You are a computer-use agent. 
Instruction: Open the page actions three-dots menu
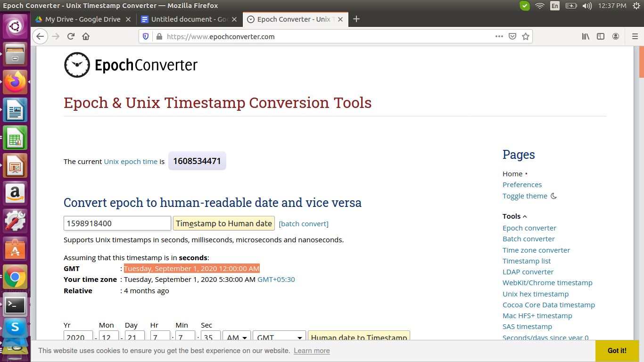coord(499,36)
